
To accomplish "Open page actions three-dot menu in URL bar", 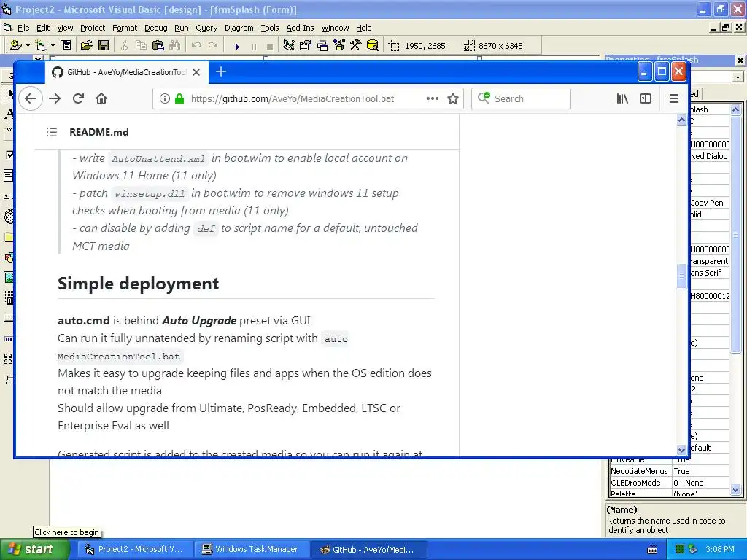I will 432,98.
